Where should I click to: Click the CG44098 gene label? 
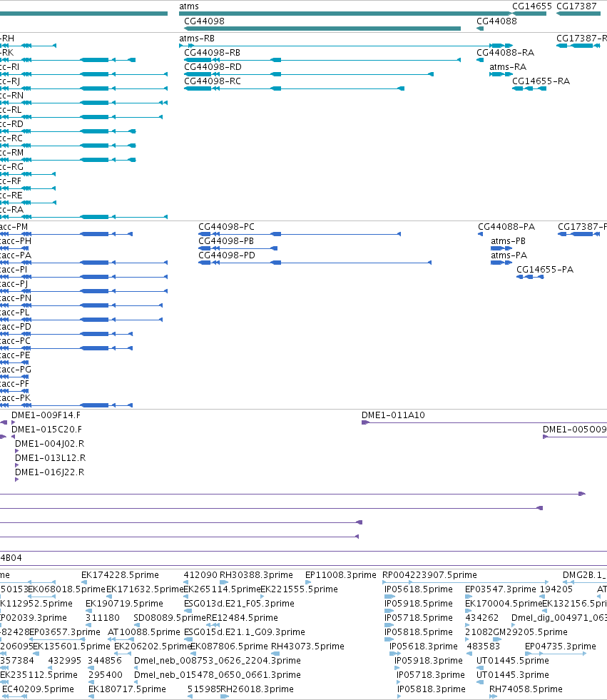pos(204,21)
